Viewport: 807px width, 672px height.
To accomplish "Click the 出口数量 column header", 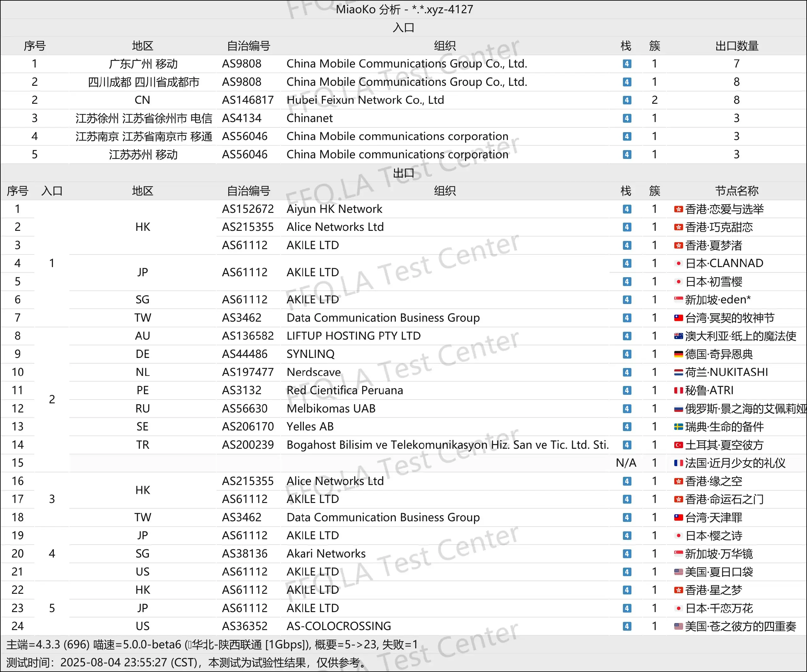I will tap(736, 46).
